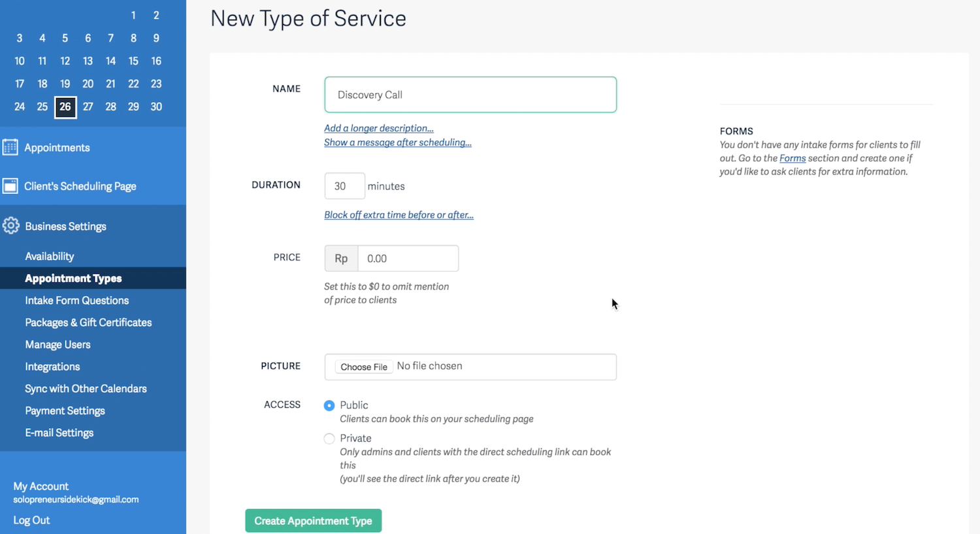Viewport: 980px width, 534px height.
Task: Expand Show a message after scheduling
Action: pos(398,142)
